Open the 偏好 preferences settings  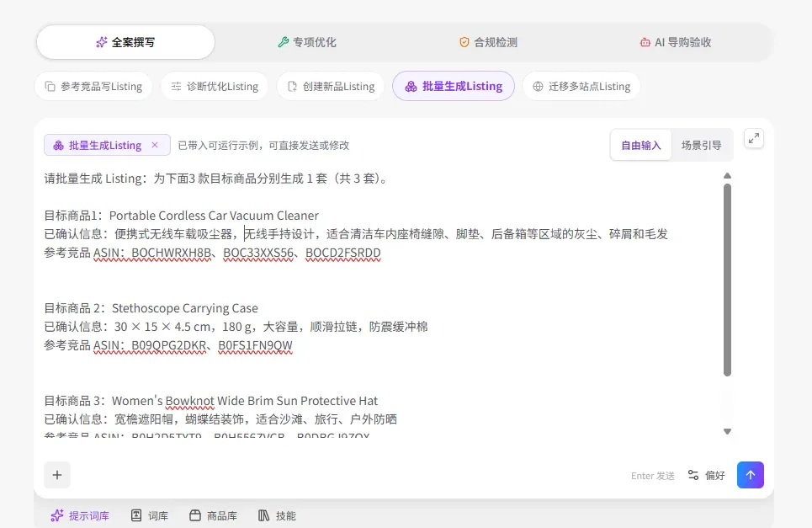[706, 475]
